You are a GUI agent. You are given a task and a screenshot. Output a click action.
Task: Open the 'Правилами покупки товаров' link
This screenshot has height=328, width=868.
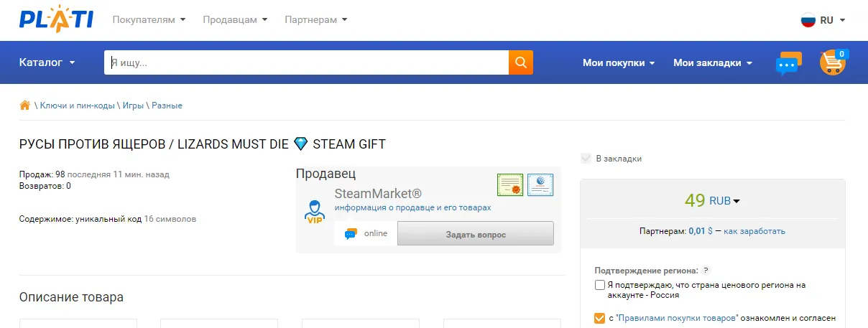coord(678,318)
